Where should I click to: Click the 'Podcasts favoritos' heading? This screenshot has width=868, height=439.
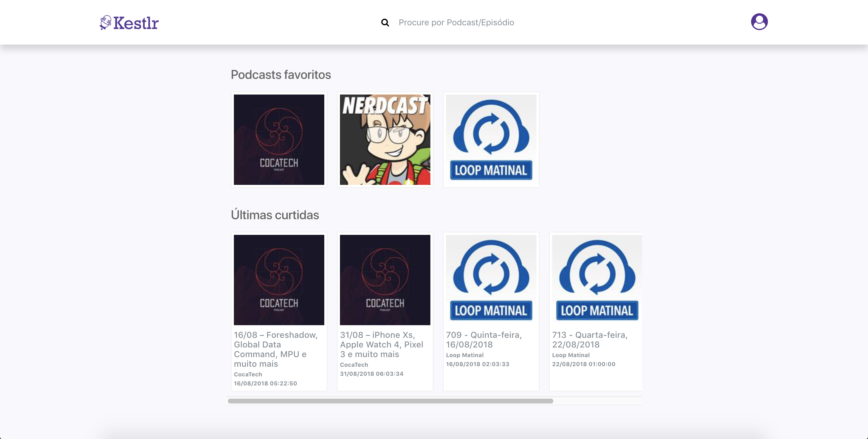pyautogui.click(x=281, y=75)
